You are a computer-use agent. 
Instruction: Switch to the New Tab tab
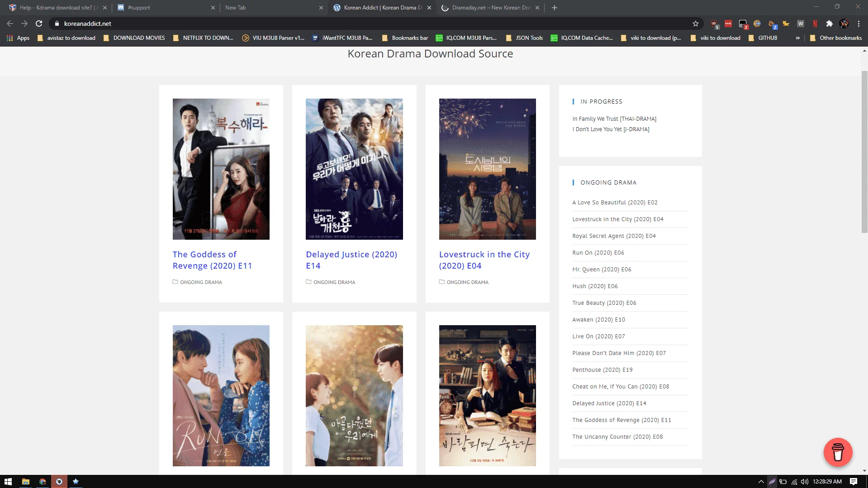point(274,8)
